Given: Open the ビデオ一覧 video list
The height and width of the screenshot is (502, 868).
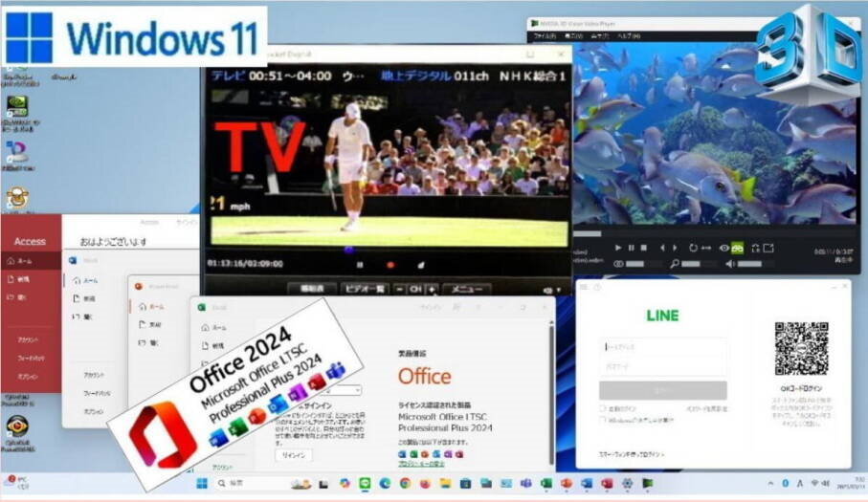Looking at the screenshot, I should click(365, 289).
